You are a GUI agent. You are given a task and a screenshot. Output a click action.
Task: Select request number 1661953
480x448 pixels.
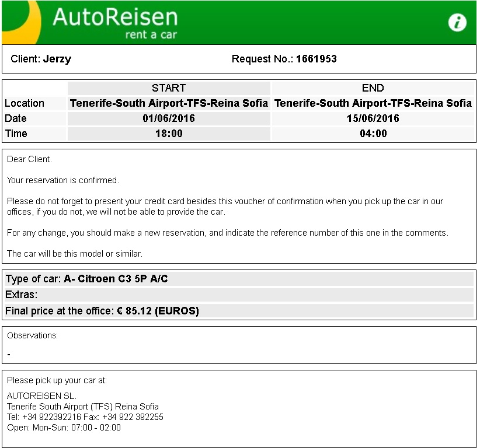click(x=316, y=59)
